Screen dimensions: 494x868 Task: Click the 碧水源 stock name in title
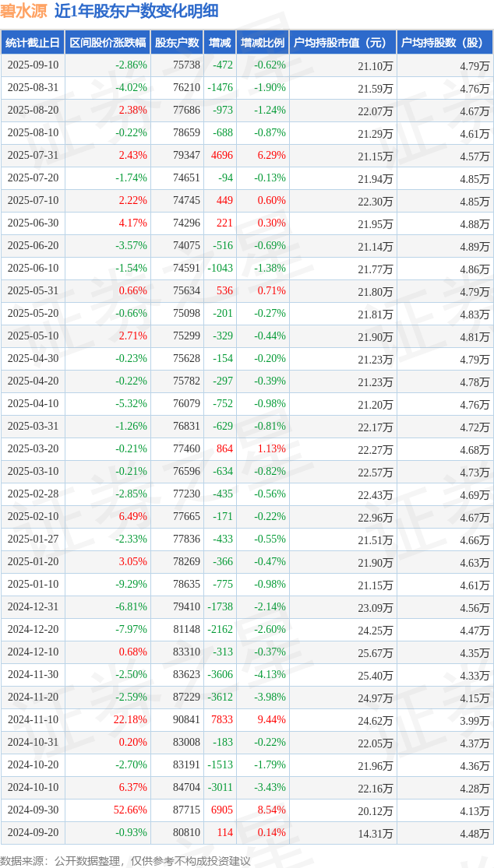tap(23, 11)
